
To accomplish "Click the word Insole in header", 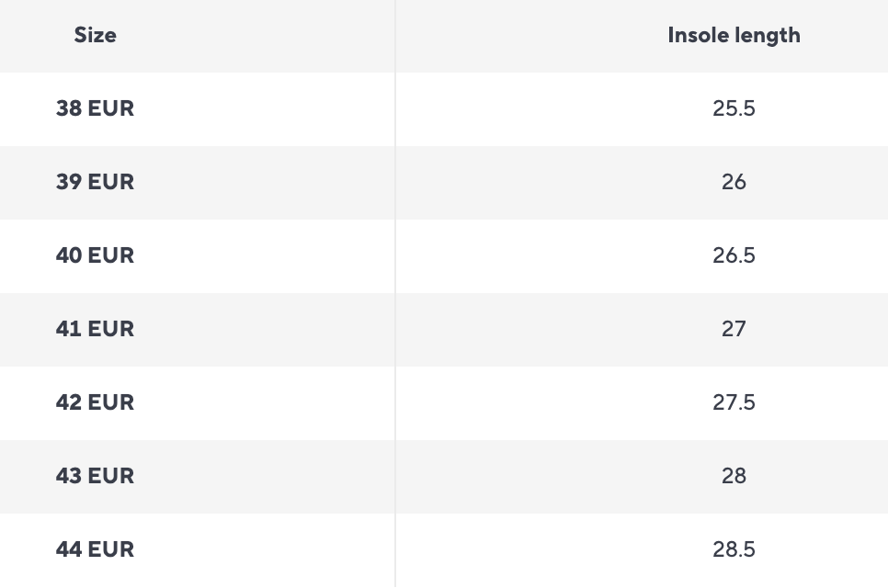I will coord(698,35).
